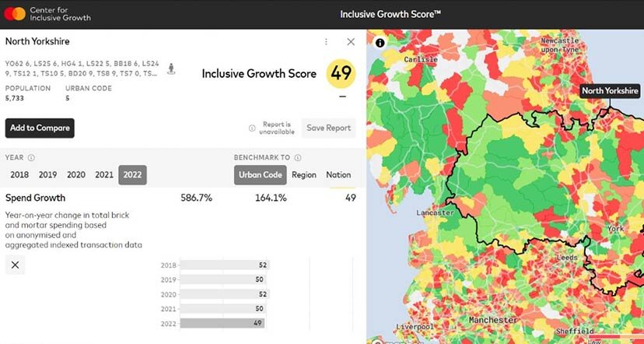Image resolution: width=644 pixels, height=344 pixels.
Task: Click the postcode list text
Action: 82,68
